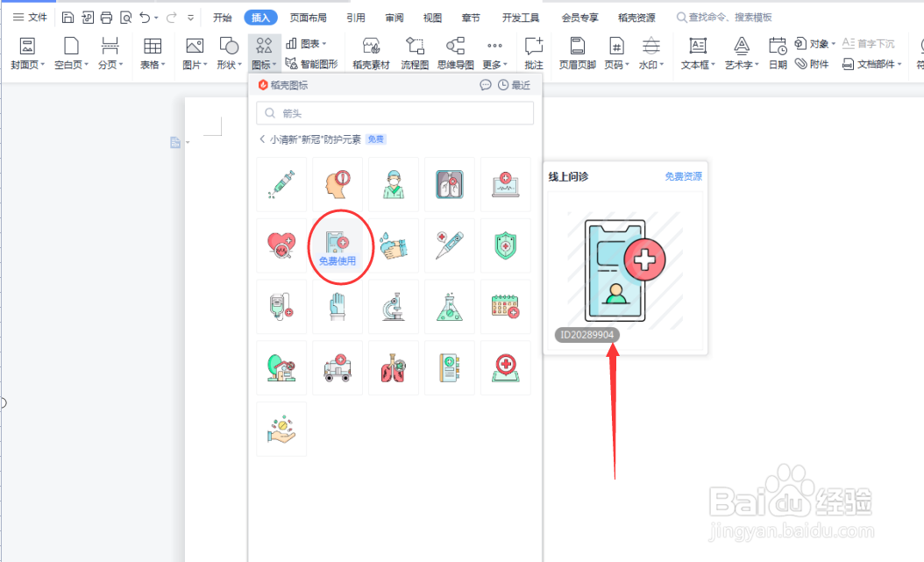Click inside the 箭头 icon search field
Viewport: 924px width, 562px height.
tap(394, 112)
